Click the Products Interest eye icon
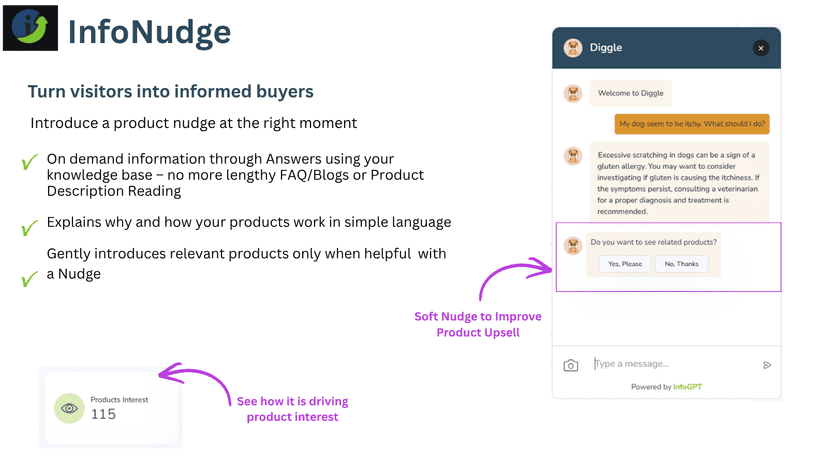This screenshot has height=466, width=828. click(x=69, y=408)
